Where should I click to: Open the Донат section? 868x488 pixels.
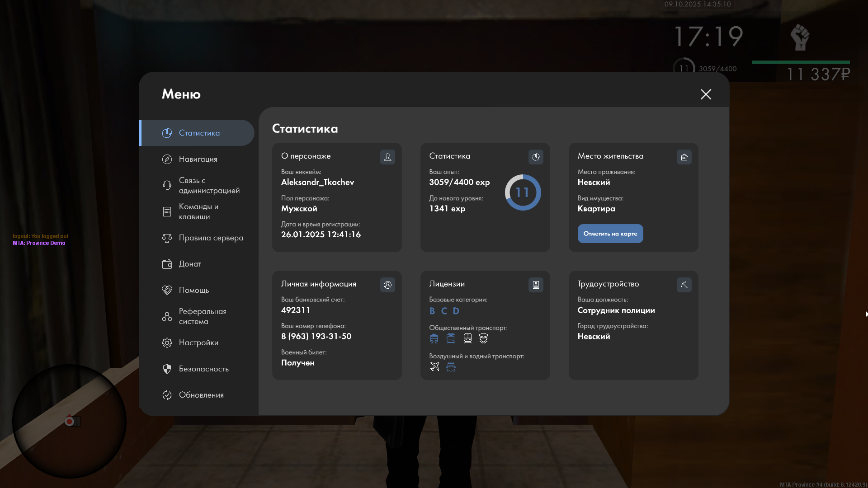[x=190, y=264]
